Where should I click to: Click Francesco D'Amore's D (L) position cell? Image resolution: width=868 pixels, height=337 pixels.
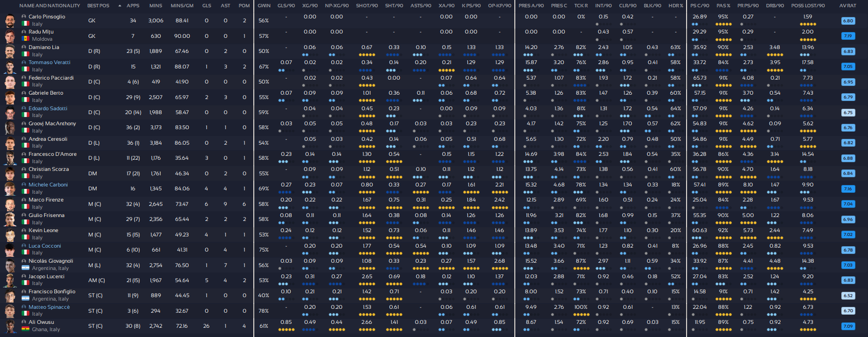(94, 158)
